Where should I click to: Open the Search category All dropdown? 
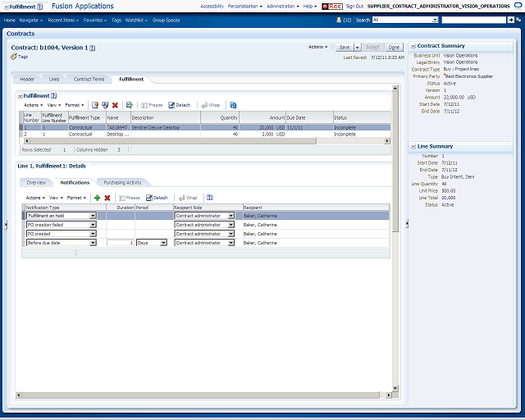click(435, 20)
